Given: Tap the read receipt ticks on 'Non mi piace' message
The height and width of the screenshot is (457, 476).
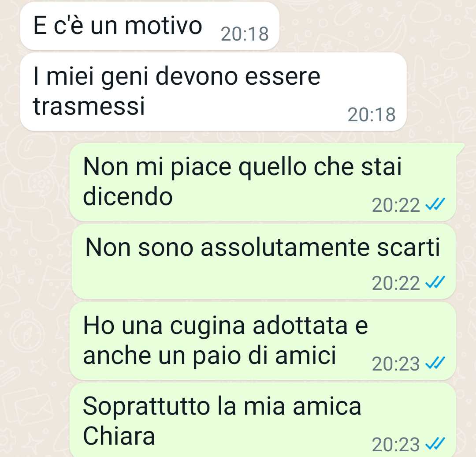Looking at the screenshot, I should (435, 204).
